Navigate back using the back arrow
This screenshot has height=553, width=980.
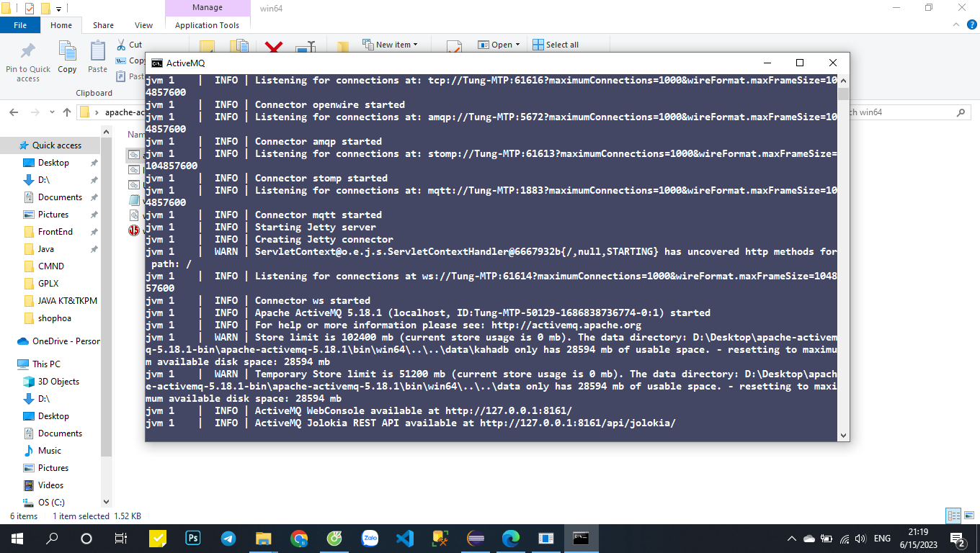point(13,112)
